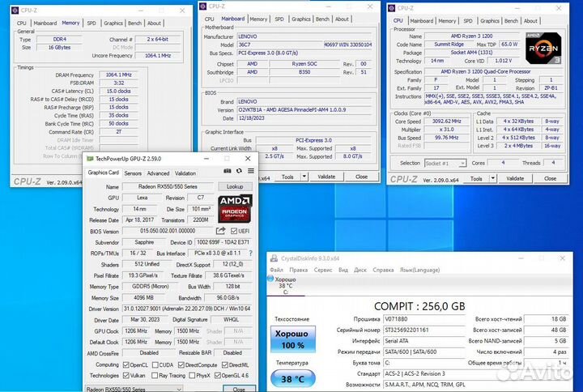The image size is (583, 392).
Task: Click the DRAM Frequency value '1064.1 MHz'
Action: (118, 75)
